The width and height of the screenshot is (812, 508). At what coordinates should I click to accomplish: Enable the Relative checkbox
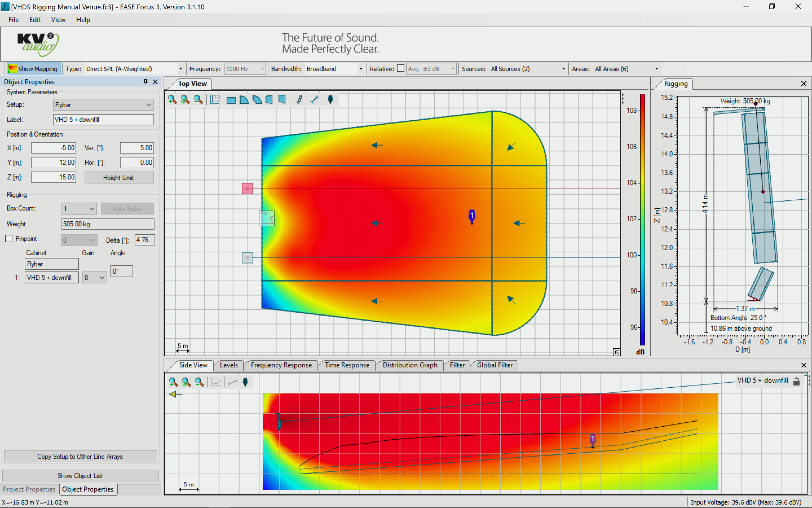401,68
